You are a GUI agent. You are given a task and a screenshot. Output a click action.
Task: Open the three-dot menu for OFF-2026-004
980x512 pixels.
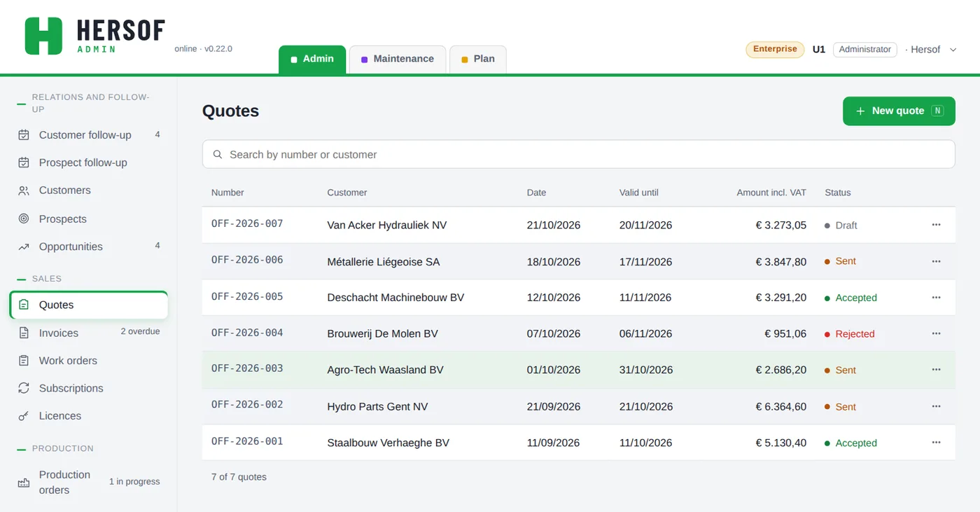936,334
